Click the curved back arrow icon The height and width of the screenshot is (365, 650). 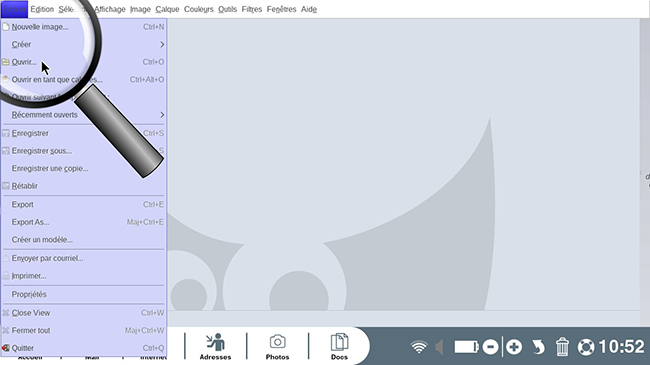pyautogui.click(x=538, y=347)
